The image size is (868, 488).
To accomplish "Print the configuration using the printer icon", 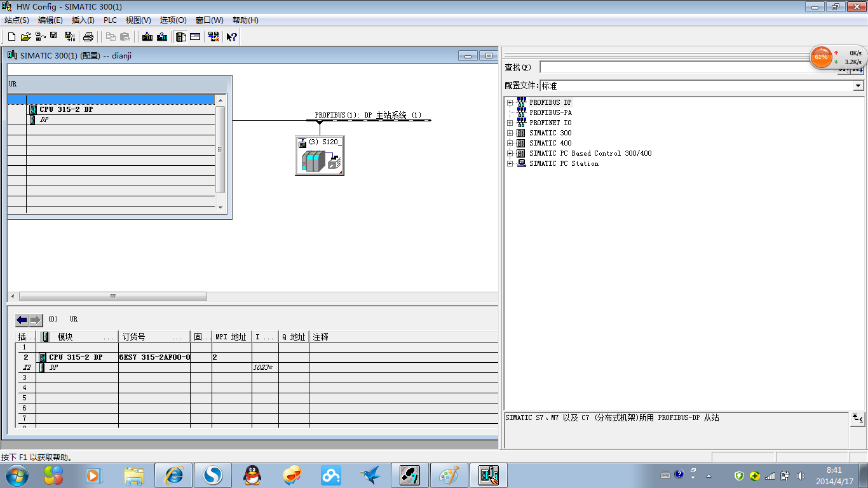I will point(88,37).
